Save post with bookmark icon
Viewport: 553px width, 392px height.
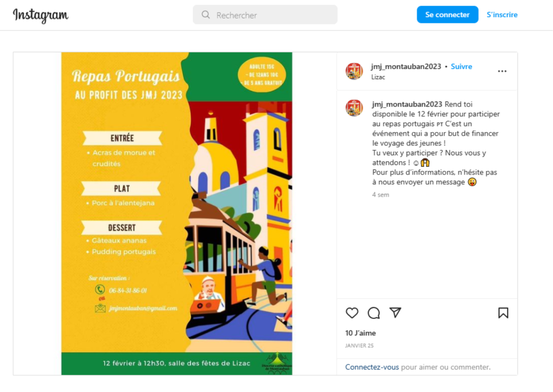pyautogui.click(x=503, y=313)
